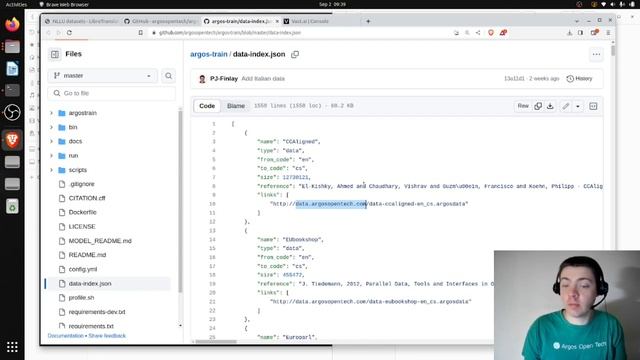
Task: Toggle the browser sidebar panel icon
Action: (x=580, y=33)
